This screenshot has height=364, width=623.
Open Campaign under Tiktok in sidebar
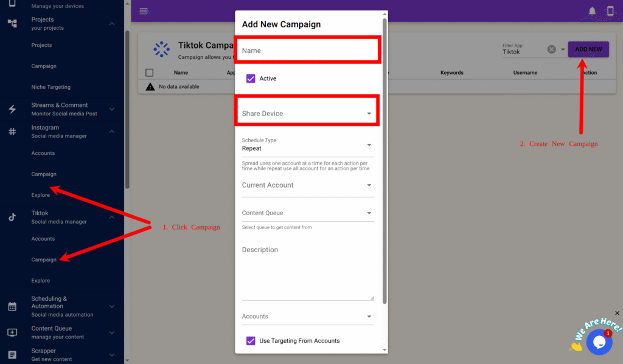[44, 260]
